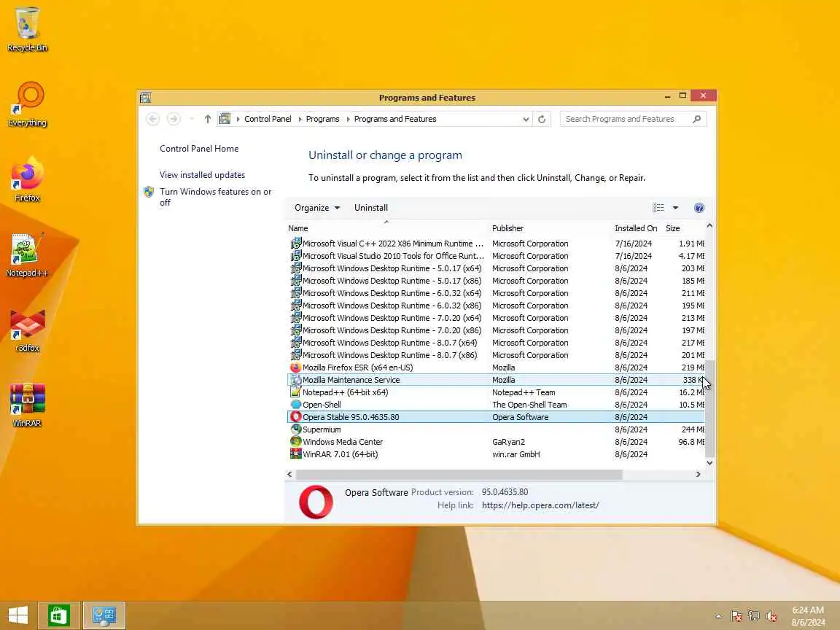Sort by the Installed On column header
Image resolution: width=840 pixels, height=630 pixels.
click(637, 228)
